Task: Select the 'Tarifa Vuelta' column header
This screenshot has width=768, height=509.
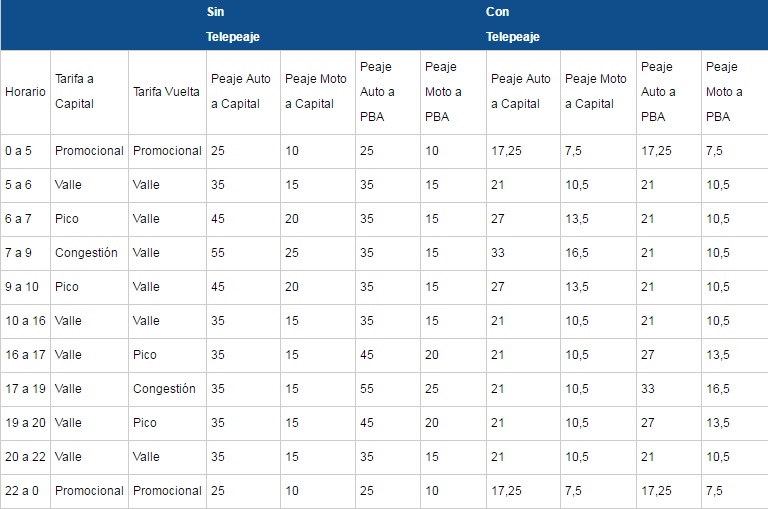Action: click(x=167, y=92)
